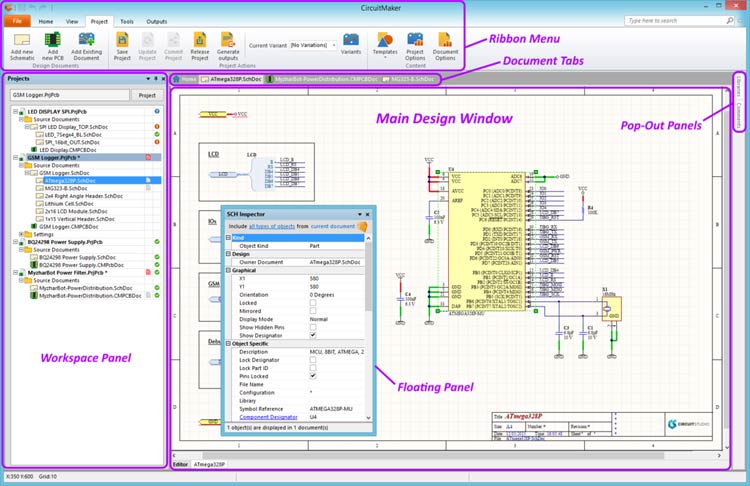Viewport: 750px width, 486px height.
Task: Click the Home document tab icon
Action: (x=176, y=79)
